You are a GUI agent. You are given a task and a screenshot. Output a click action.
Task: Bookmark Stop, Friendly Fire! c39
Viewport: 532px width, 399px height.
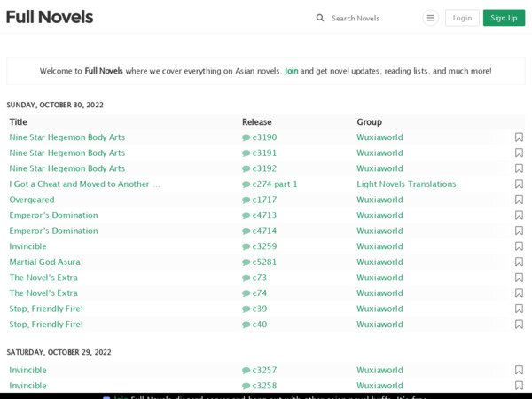click(x=519, y=309)
